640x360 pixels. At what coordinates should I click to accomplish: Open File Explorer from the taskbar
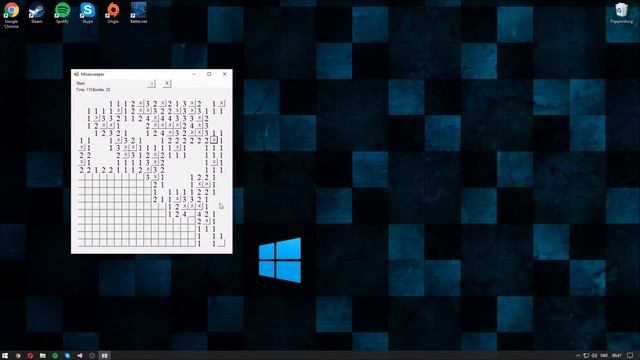point(42,356)
